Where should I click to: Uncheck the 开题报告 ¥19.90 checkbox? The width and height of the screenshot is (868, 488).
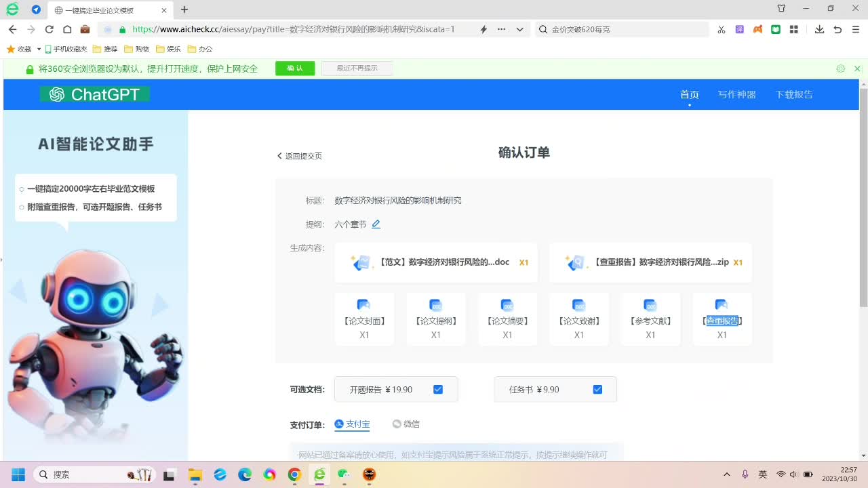[x=437, y=390]
